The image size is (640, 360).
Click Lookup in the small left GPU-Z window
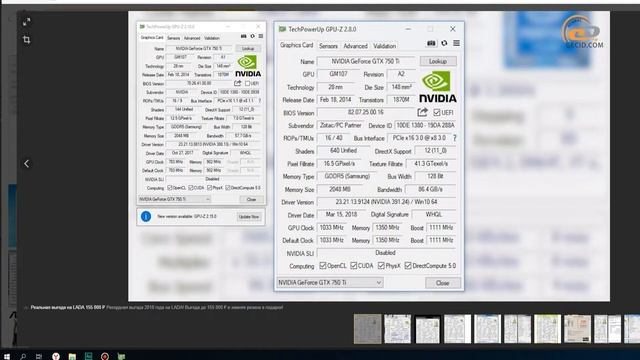coord(248,49)
